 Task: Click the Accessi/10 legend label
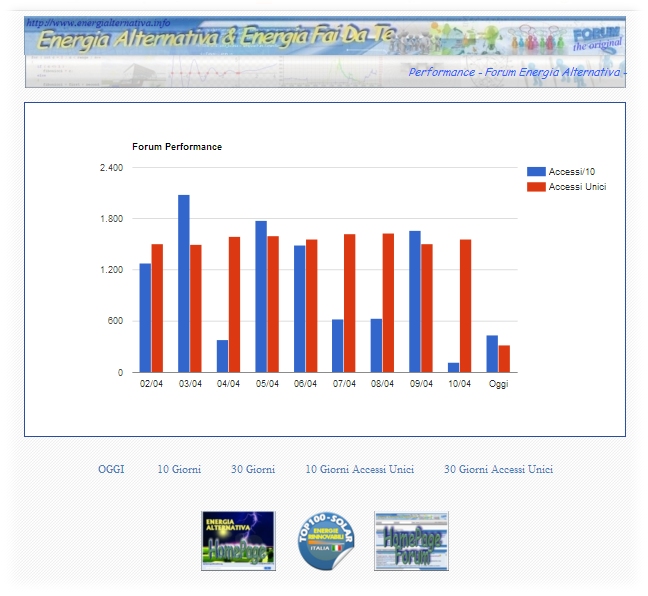[x=572, y=172]
